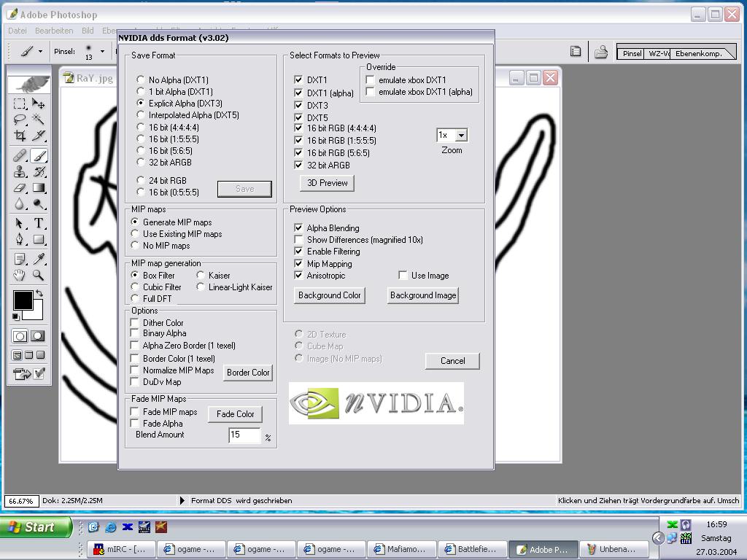
Task: Click the Blend Amount input field
Action: click(x=244, y=435)
